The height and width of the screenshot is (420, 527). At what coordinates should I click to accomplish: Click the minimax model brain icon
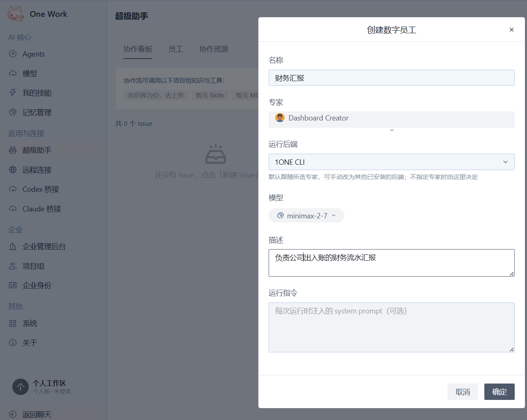281,216
